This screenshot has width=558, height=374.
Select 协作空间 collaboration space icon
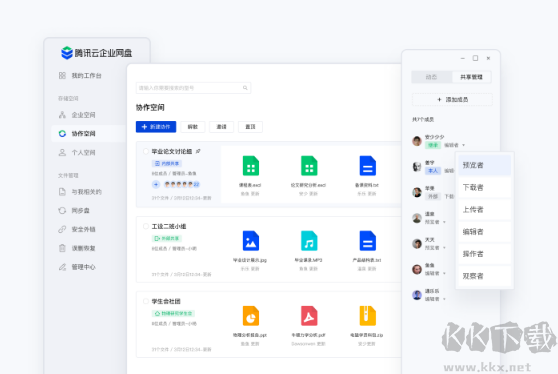[62, 133]
